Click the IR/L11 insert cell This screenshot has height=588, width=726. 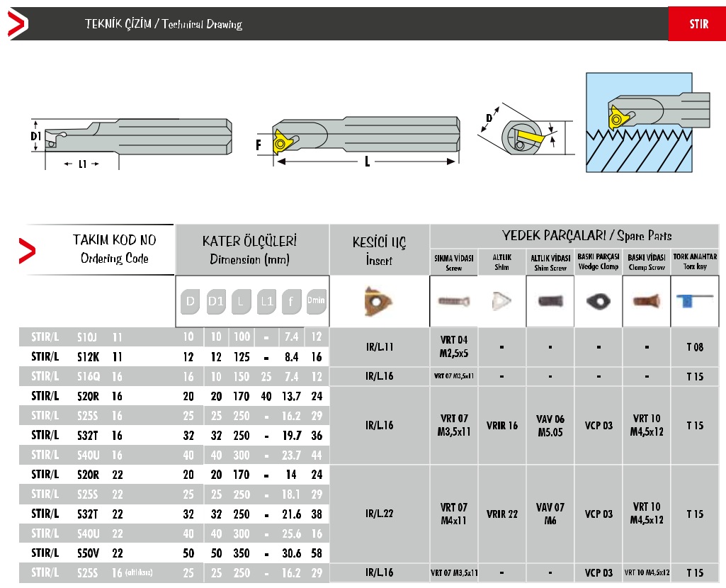[380, 347]
